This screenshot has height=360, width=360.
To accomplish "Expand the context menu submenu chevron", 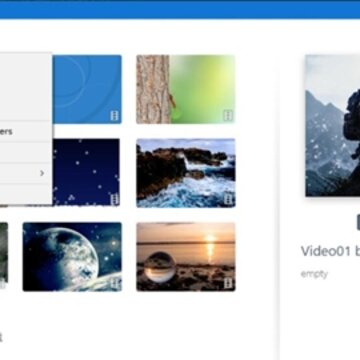I will point(42,173).
